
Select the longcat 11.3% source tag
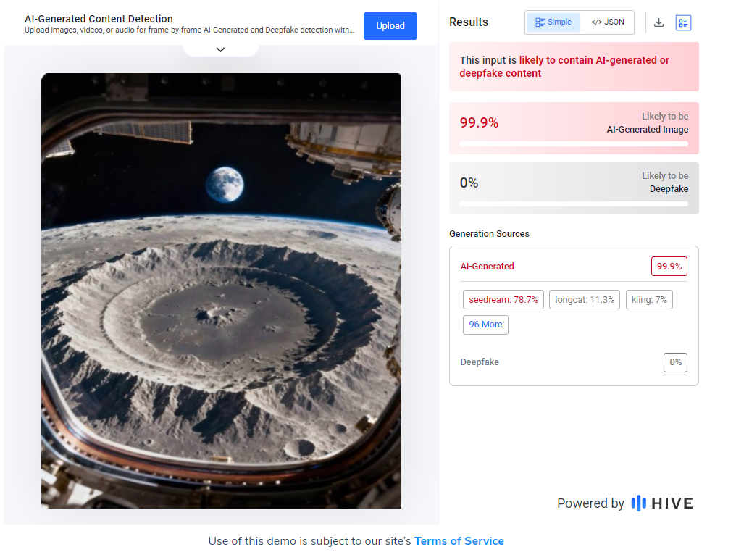tap(584, 300)
